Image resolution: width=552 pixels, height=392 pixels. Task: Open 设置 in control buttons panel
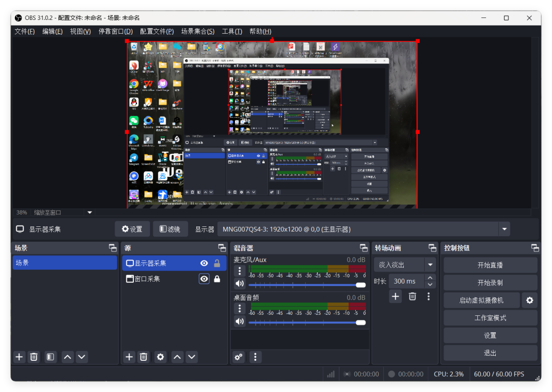click(x=490, y=335)
